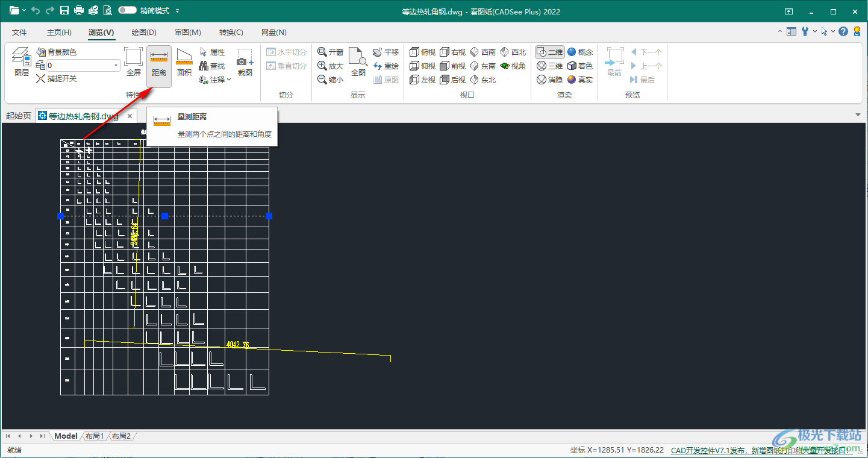
Task: Switch to 东南 southeast isometric view
Action: (483, 66)
